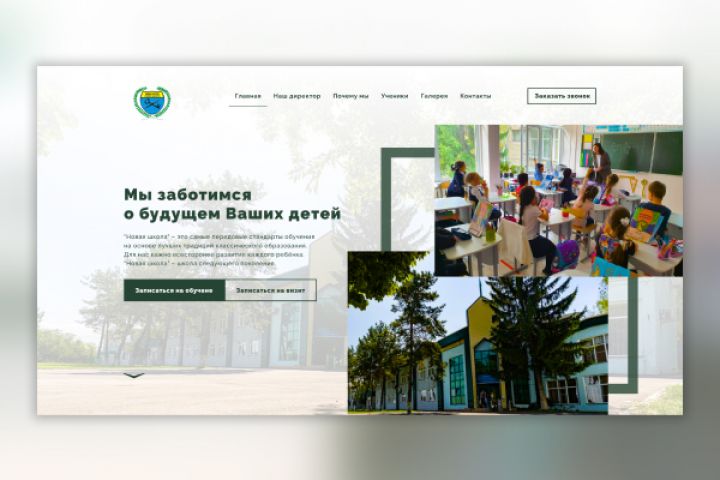Select the heading Мы заботимся о будущем
Viewport: 720px width, 480px height.
click(x=232, y=204)
